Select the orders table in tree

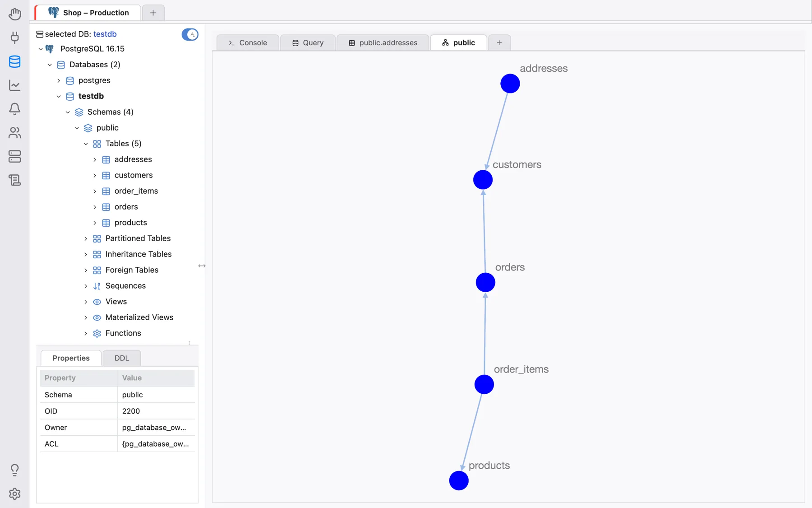[x=126, y=207]
